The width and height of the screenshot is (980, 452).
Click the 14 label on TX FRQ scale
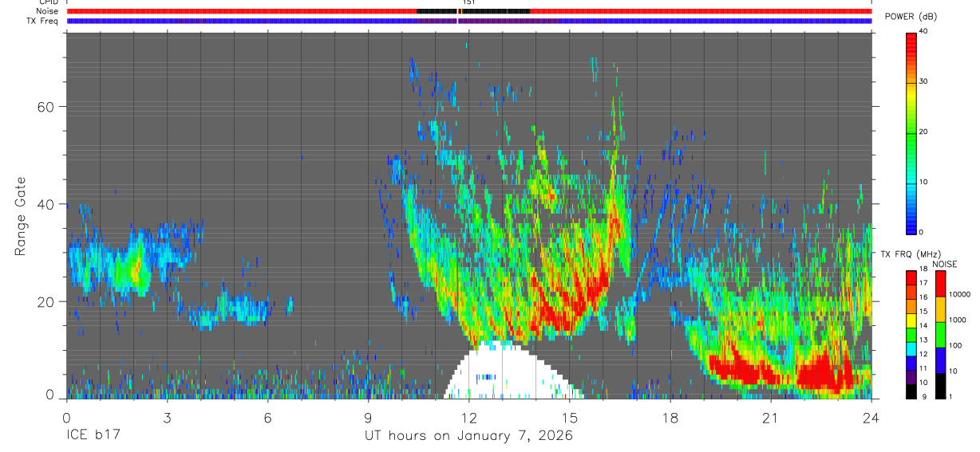[923, 325]
